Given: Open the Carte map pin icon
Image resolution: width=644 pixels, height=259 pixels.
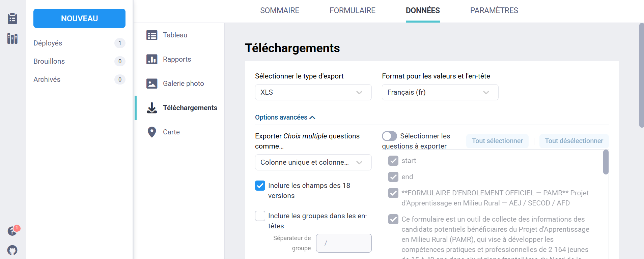Looking at the screenshot, I should (x=152, y=132).
